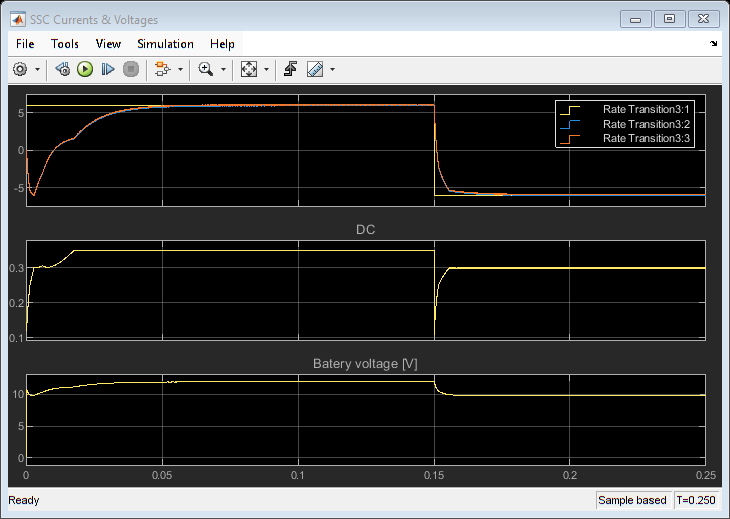Open the View menu
Screen dimensions: 730x519
point(108,44)
